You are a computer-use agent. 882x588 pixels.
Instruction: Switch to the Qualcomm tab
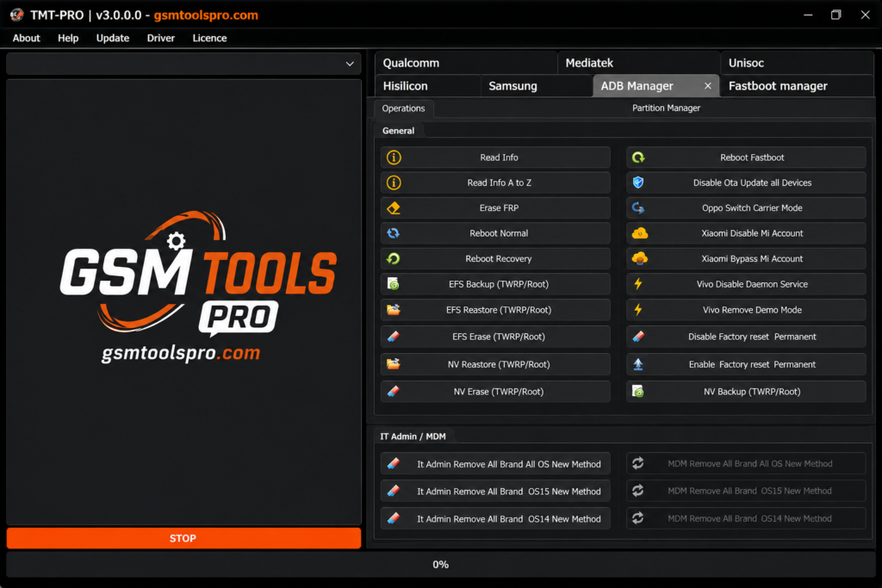pyautogui.click(x=466, y=63)
